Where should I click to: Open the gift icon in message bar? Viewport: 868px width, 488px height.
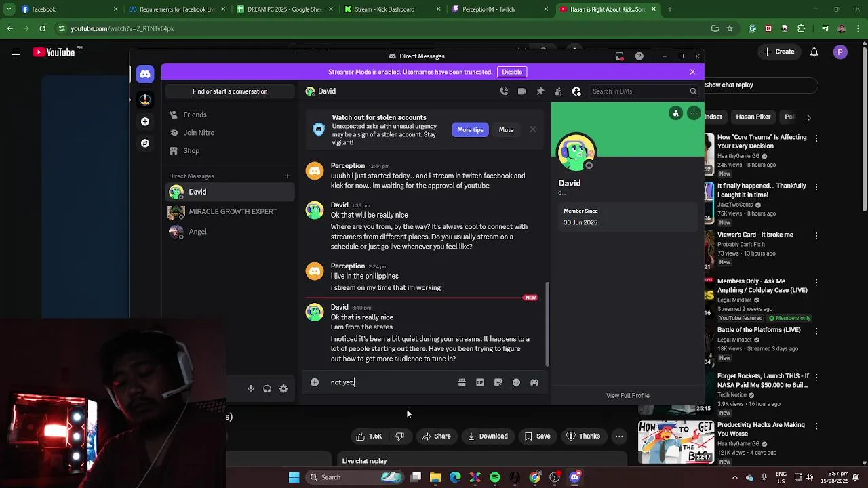(x=462, y=382)
